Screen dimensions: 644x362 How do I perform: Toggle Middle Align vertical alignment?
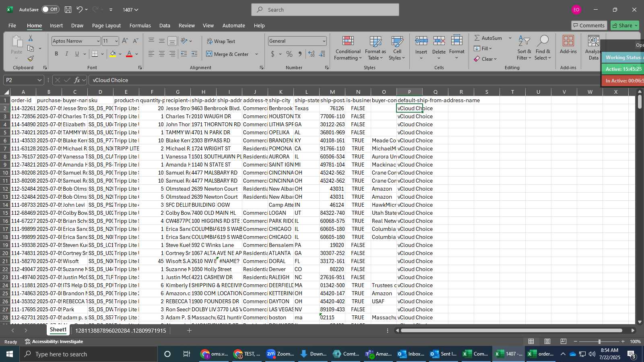pyautogui.click(x=161, y=41)
